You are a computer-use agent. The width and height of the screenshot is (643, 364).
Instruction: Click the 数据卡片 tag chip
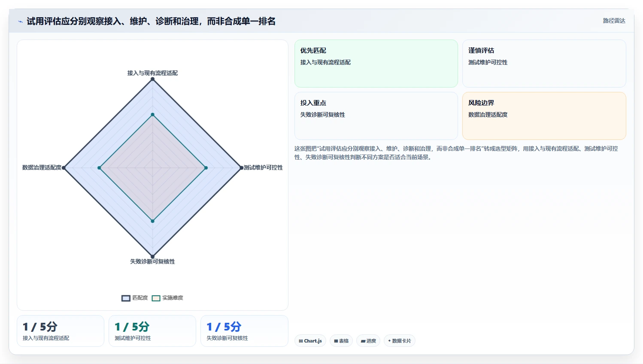[x=399, y=341]
